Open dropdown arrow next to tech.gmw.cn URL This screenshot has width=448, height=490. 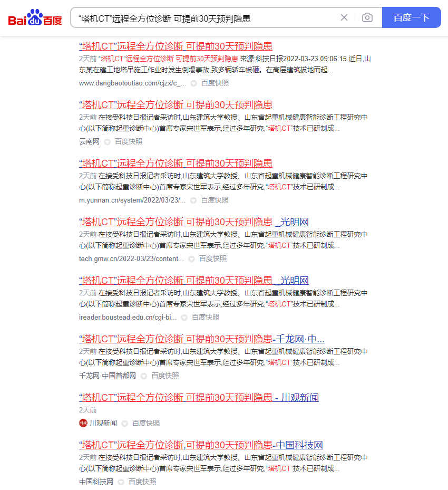(191, 259)
